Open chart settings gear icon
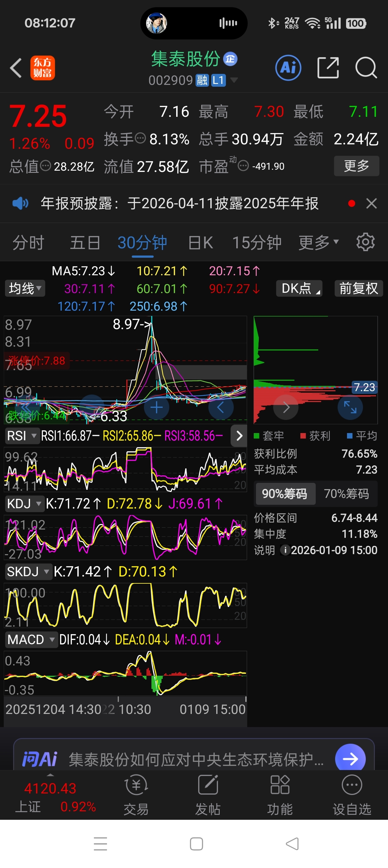 click(x=365, y=242)
